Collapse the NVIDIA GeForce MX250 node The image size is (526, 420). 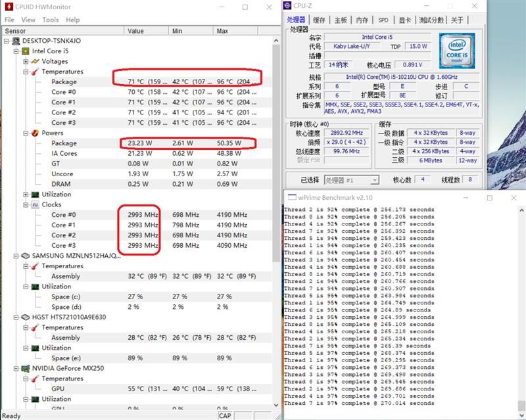point(16,368)
